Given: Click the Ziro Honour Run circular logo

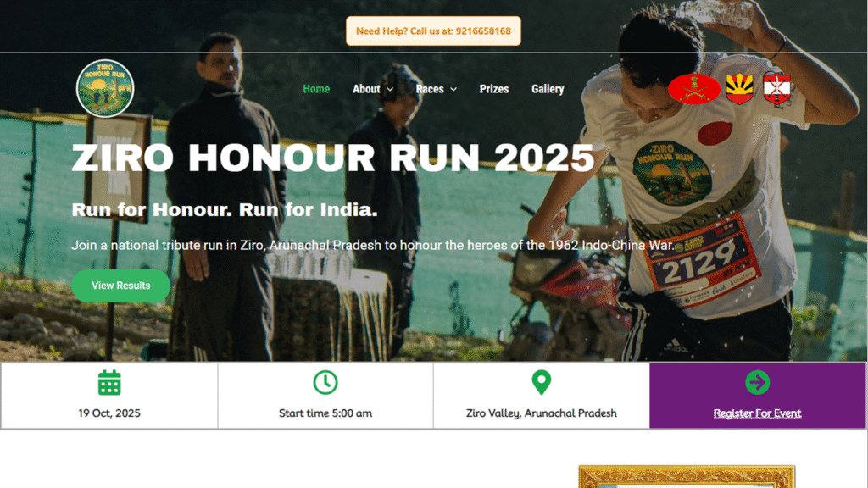Looking at the screenshot, I should 105,88.
